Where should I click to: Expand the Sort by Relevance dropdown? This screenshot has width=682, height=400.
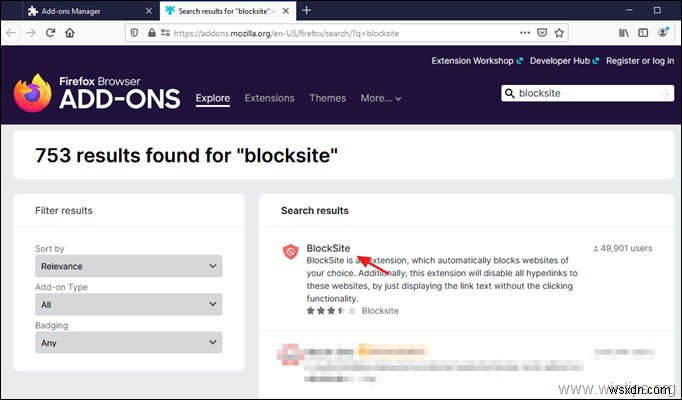click(x=128, y=266)
